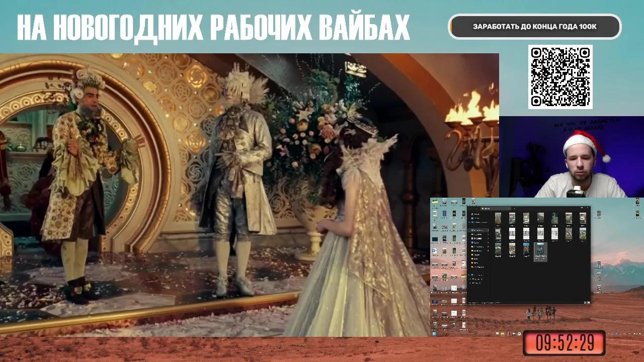Image resolution: width=644 pixels, height=362 pixels.
Task: Switch Explorer to large thumbnails view
Action: point(588,303)
